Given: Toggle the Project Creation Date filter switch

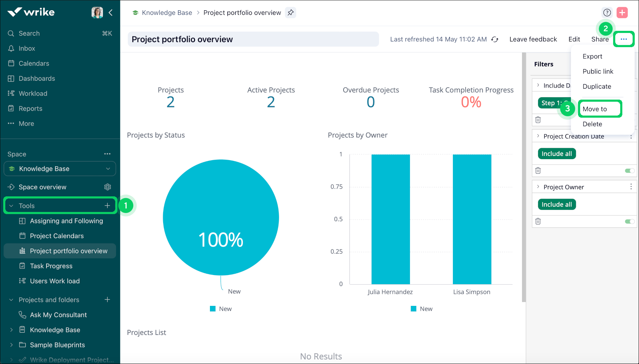Looking at the screenshot, I should pos(629,171).
